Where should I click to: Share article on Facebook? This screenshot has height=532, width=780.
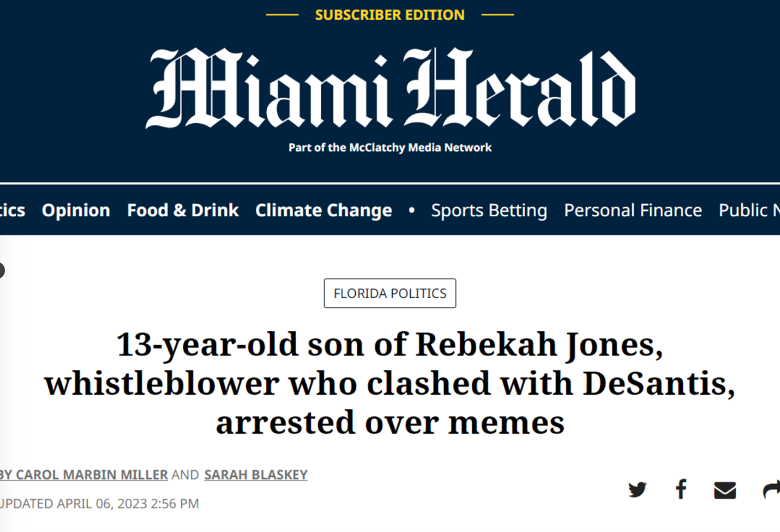681,489
